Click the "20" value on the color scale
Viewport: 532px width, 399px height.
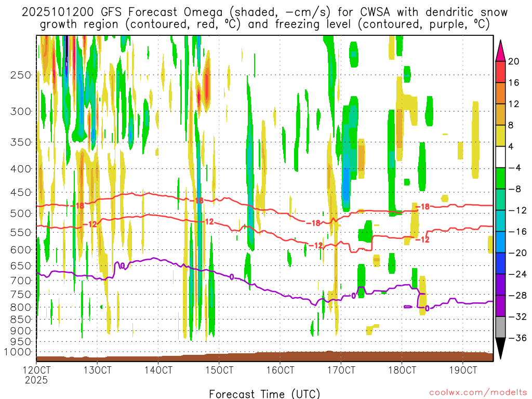(x=514, y=61)
